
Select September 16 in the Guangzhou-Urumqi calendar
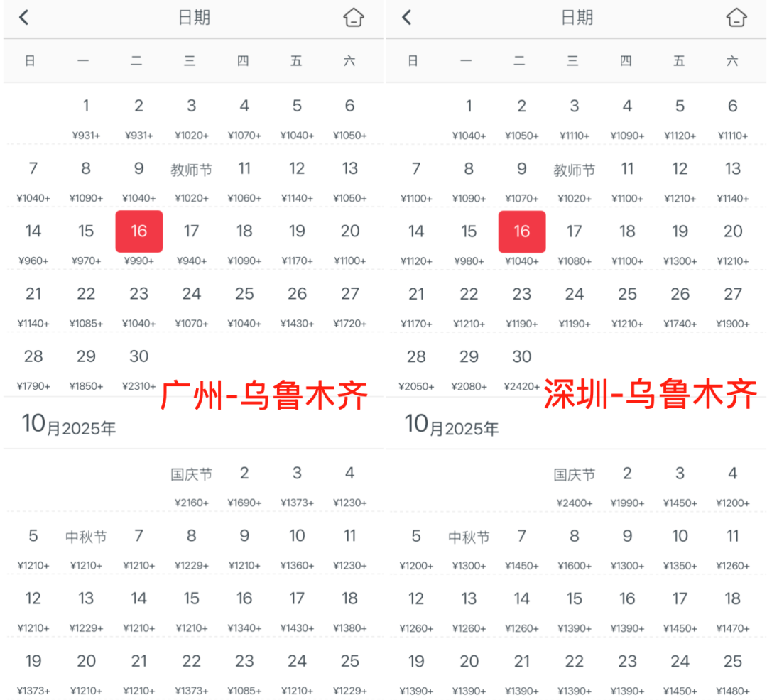pyautogui.click(x=139, y=231)
